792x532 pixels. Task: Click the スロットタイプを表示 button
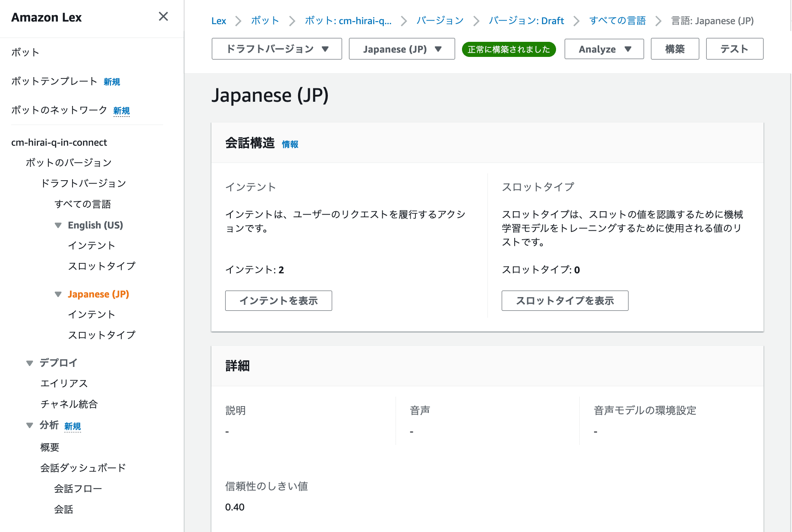point(565,300)
